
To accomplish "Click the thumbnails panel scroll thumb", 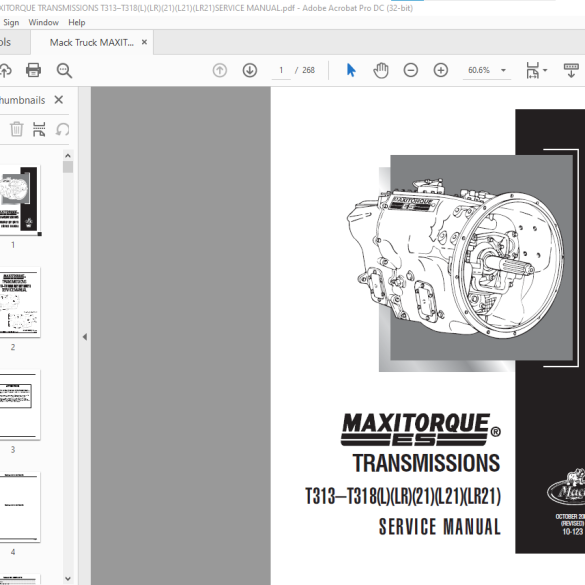I will (68, 167).
